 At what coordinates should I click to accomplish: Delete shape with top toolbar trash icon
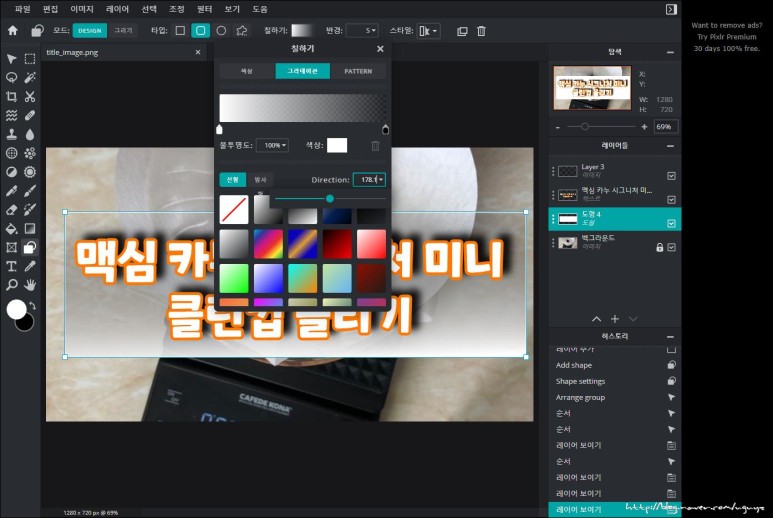(481, 31)
